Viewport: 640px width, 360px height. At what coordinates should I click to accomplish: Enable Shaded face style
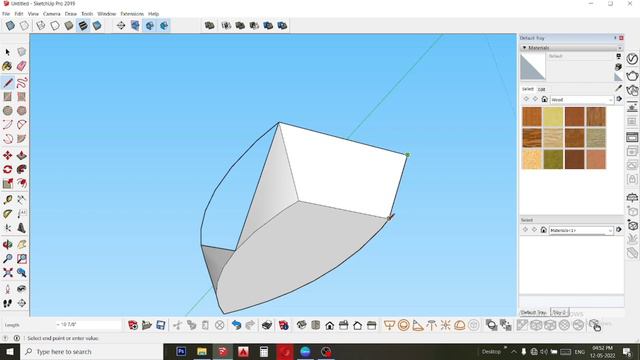coord(69,26)
